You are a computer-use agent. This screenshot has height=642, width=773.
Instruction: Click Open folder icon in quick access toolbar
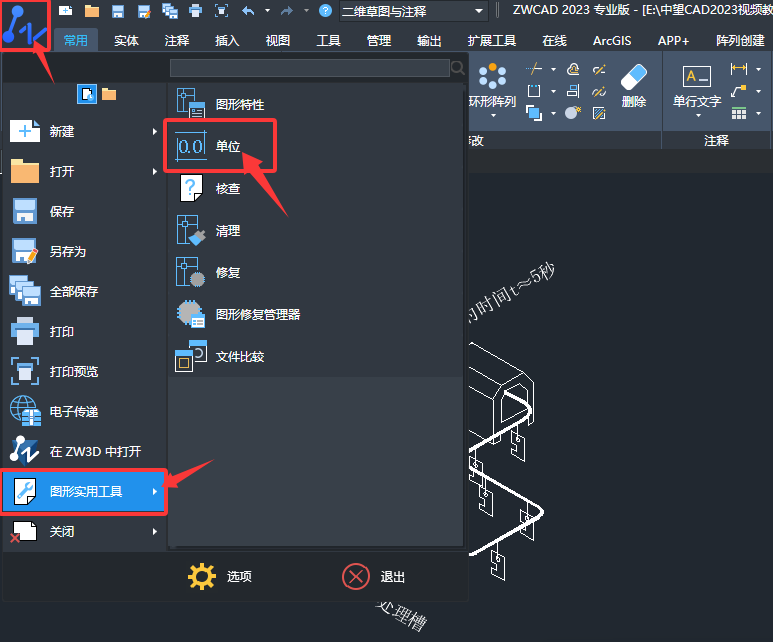[92, 11]
